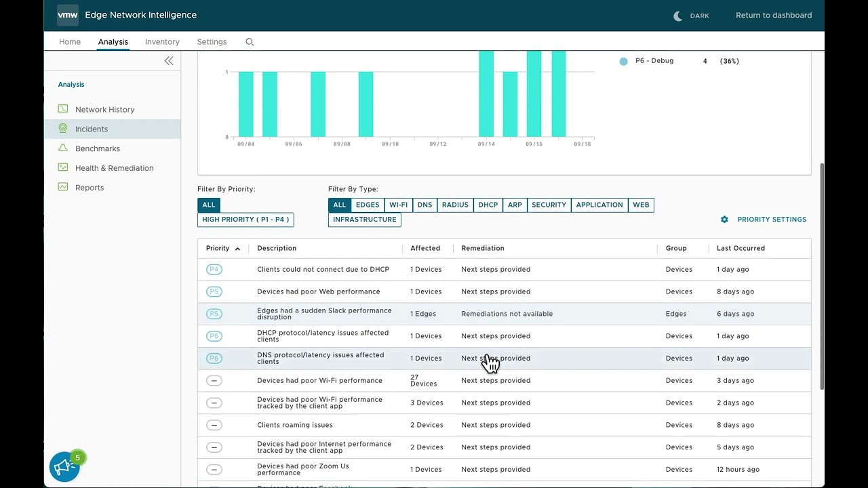Click the Benchmarks bell icon

pos(63,148)
